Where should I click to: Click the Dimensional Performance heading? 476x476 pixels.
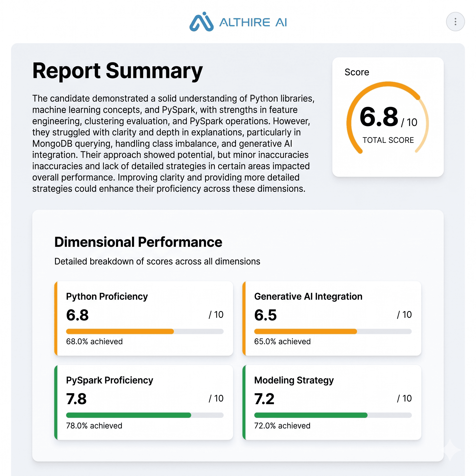(x=138, y=242)
